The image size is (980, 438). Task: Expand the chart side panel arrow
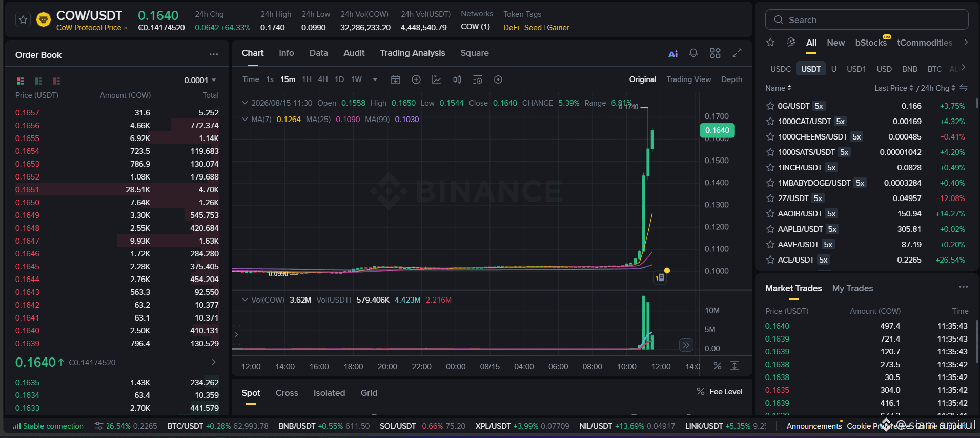pos(236,334)
